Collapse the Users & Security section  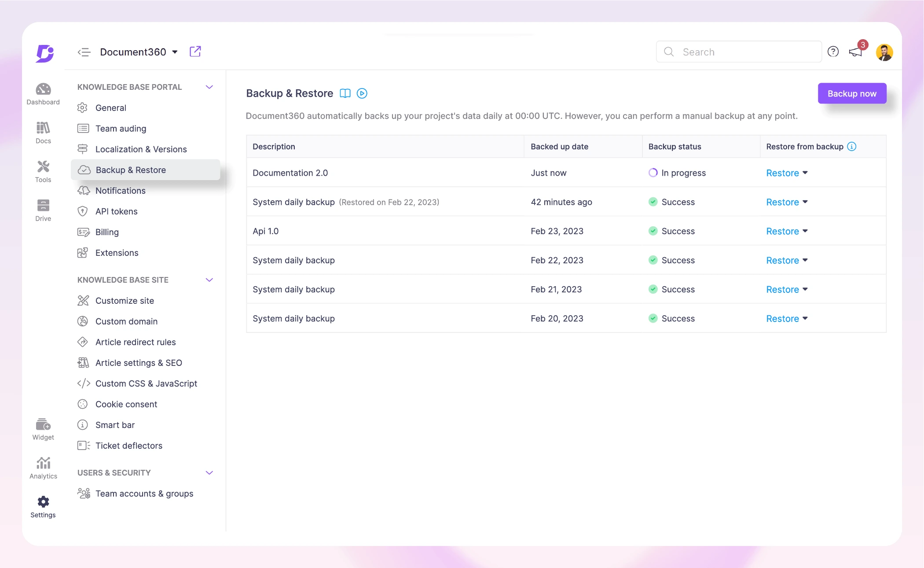pos(209,473)
